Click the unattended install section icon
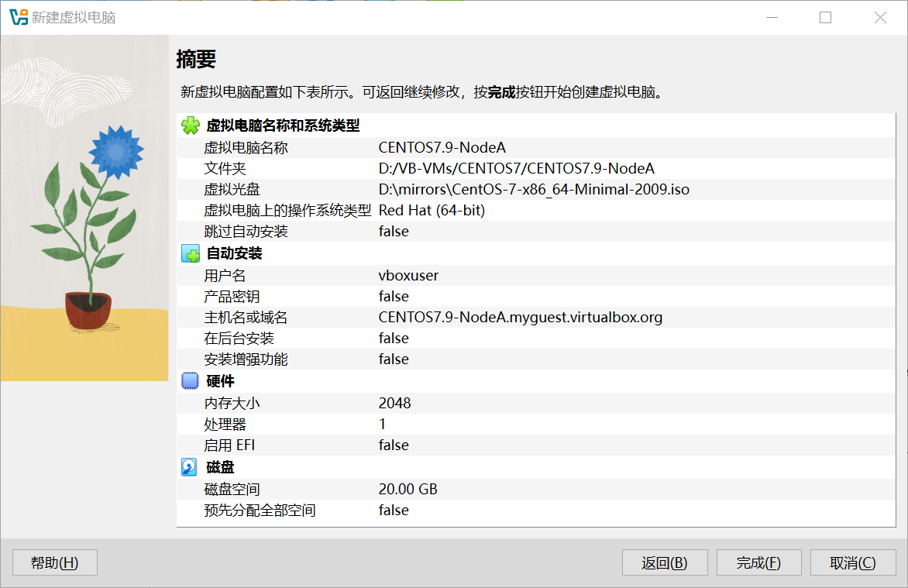 [190, 254]
